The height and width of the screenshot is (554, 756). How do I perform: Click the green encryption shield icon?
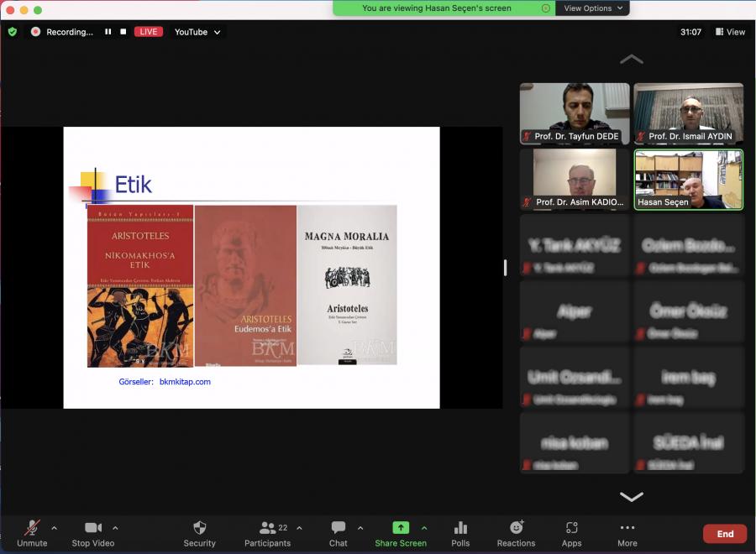tap(13, 32)
